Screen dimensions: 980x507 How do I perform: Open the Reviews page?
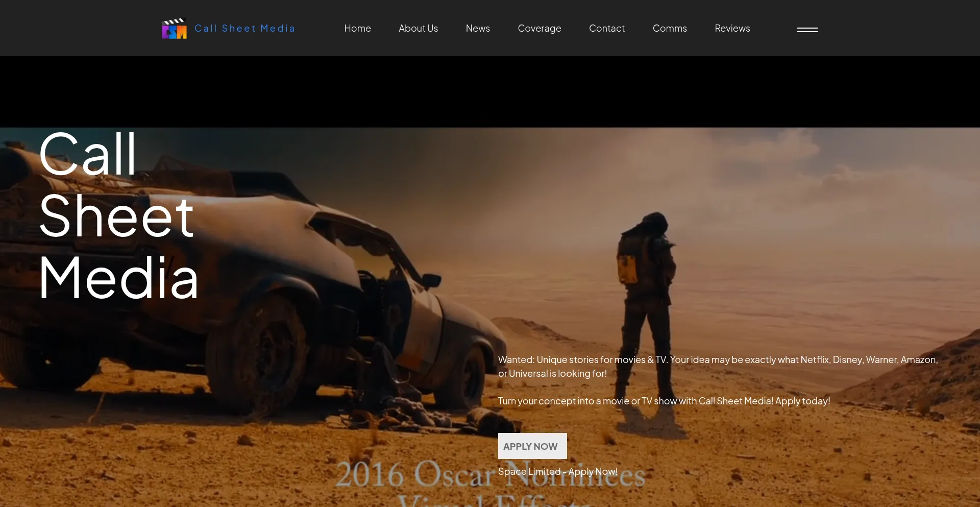732,29
